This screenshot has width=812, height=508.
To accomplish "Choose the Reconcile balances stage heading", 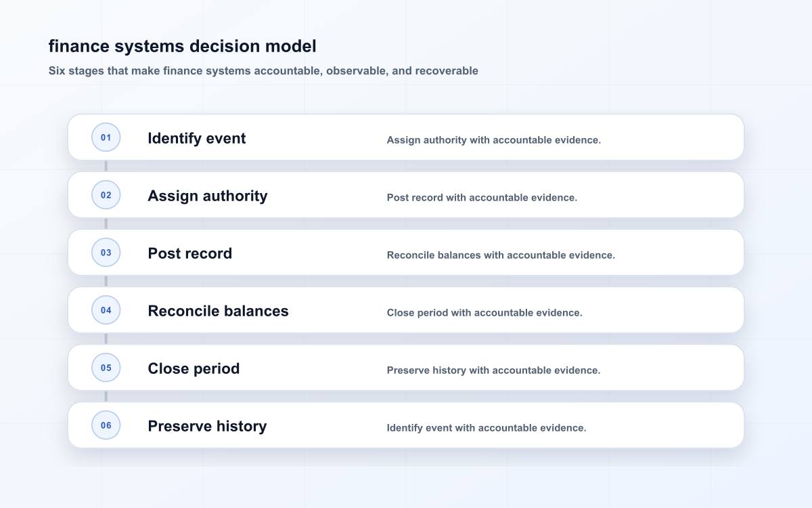I will pyautogui.click(x=218, y=311).
